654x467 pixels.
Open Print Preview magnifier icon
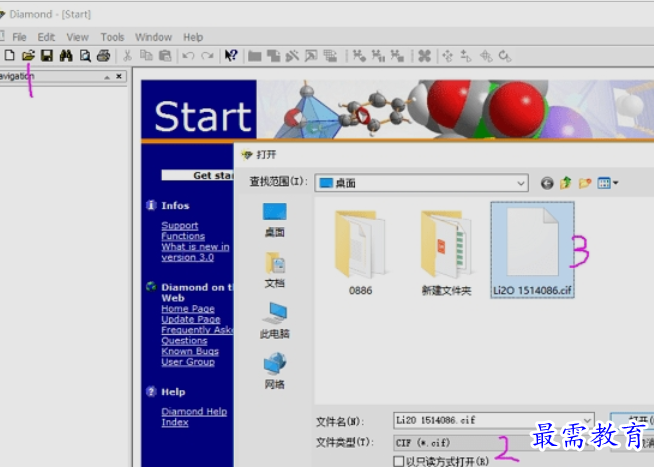coord(85,55)
